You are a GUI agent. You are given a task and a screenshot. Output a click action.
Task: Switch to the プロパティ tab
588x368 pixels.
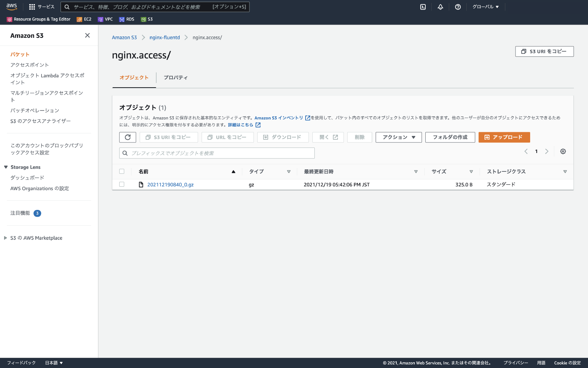click(176, 78)
